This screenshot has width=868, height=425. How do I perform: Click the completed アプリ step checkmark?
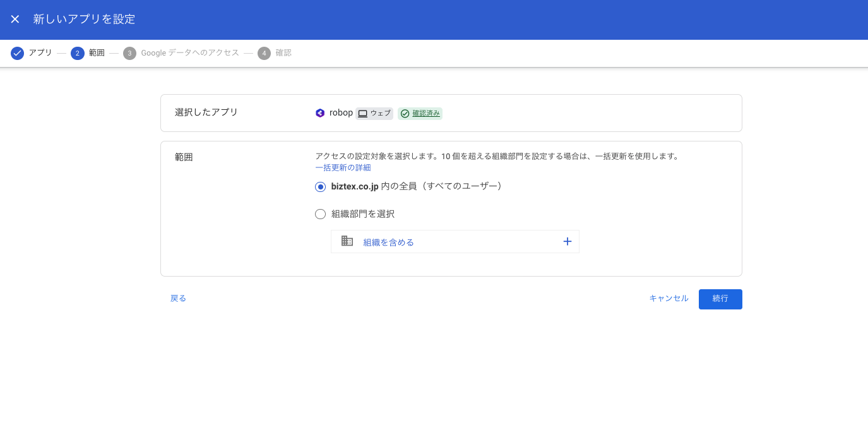pyautogui.click(x=18, y=53)
